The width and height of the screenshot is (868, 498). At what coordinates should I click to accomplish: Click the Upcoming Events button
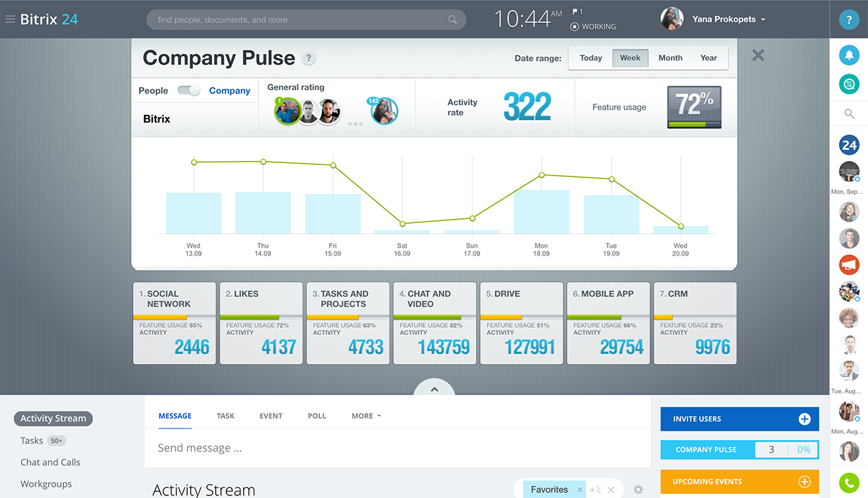coord(739,482)
